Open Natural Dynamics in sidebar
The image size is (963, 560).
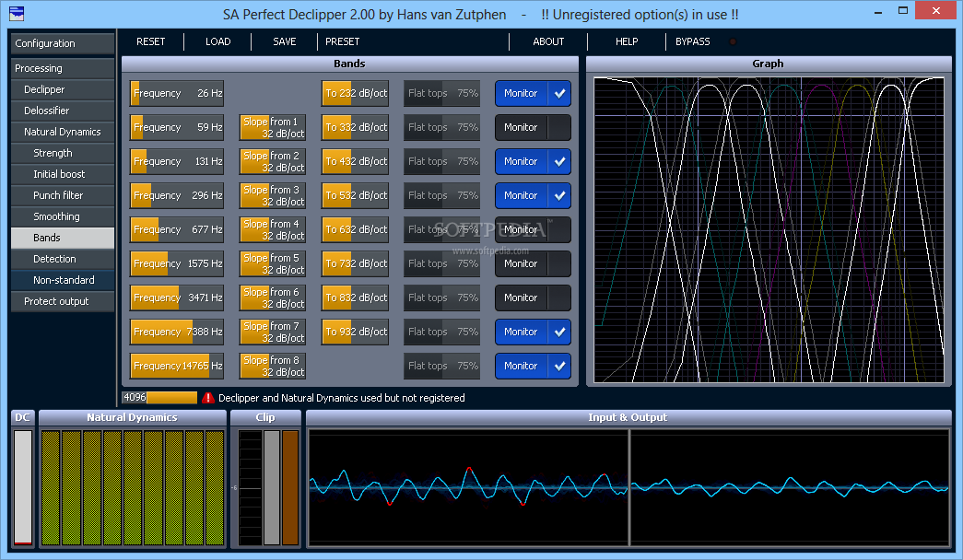click(x=63, y=132)
